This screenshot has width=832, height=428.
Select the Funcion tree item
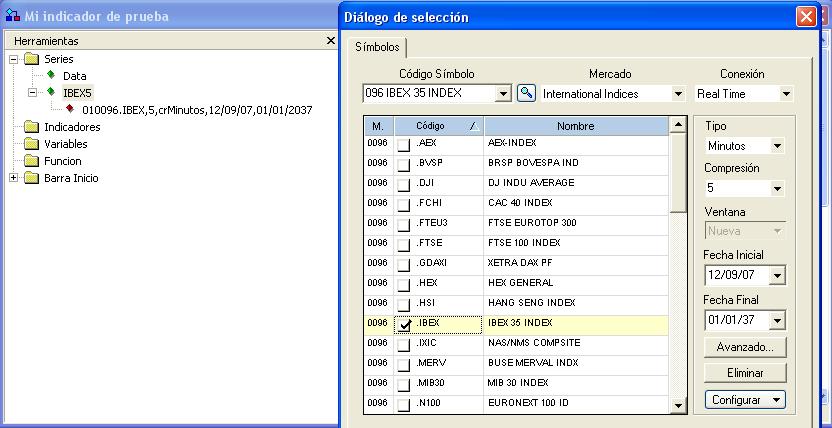point(63,161)
